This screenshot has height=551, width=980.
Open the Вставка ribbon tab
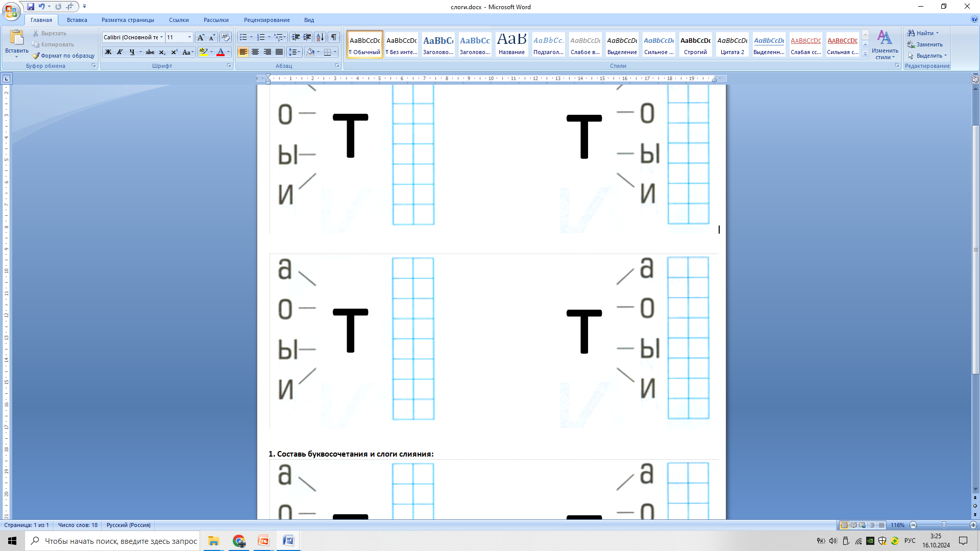point(77,20)
